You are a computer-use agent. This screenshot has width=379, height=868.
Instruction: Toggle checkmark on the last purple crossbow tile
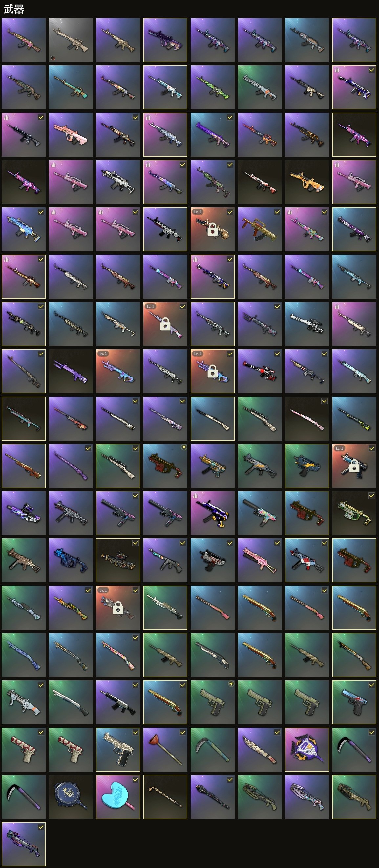pos(41,827)
